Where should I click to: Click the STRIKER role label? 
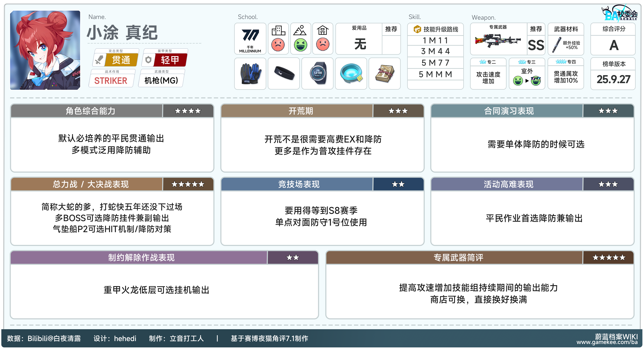tap(111, 81)
